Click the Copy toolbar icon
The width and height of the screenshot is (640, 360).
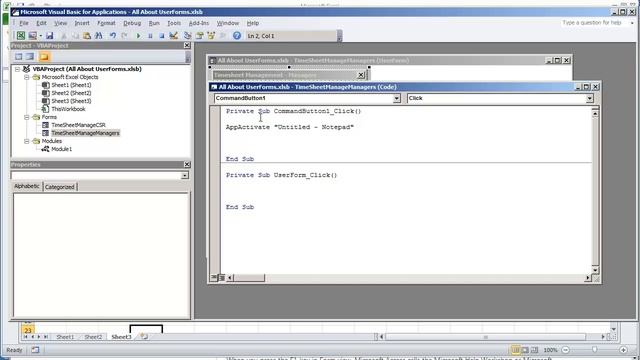[x=75, y=36]
